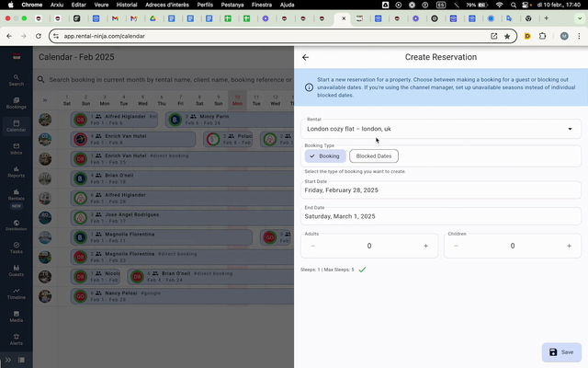Open the Ajuda menu
588x368 pixels.
tap(287, 5)
